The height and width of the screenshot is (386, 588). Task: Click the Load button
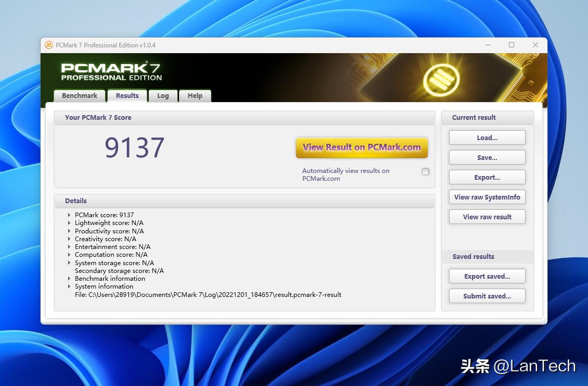click(x=487, y=137)
